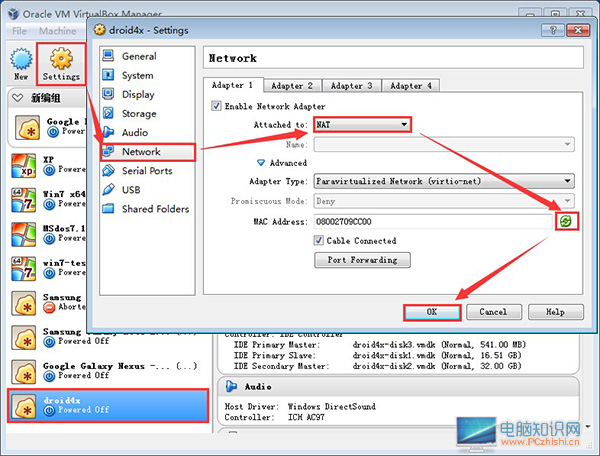
Task: Click the Port Forwarding button
Action: pos(362,260)
